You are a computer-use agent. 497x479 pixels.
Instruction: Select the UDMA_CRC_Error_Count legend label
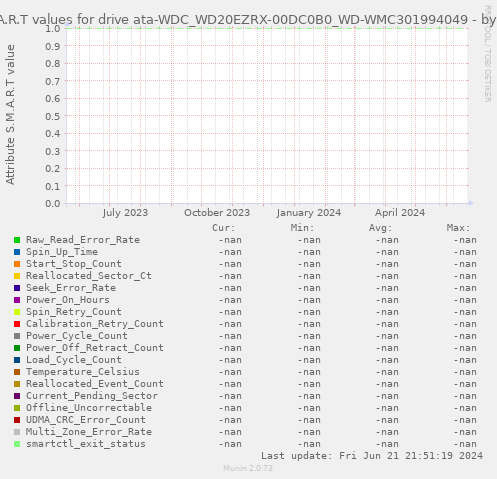pos(86,420)
